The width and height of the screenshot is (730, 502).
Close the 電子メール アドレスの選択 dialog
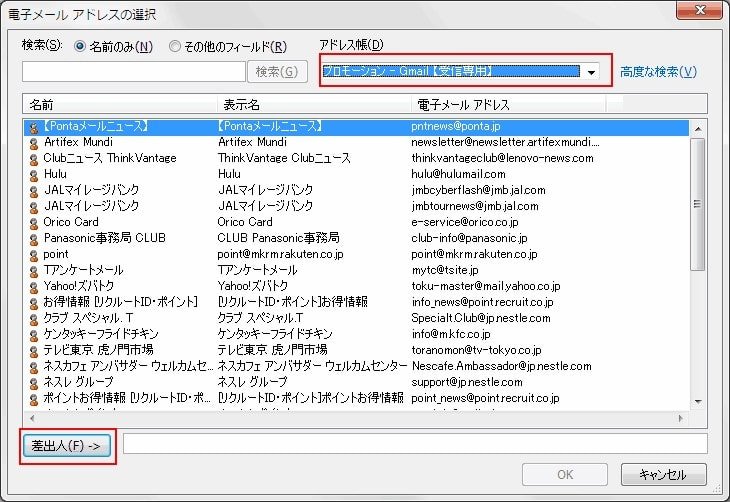pyautogui.click(x=700, y=10)
